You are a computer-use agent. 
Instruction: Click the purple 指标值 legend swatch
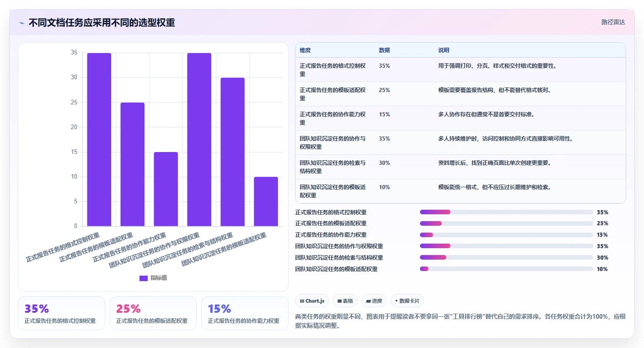pyautogui.click(x=144, y=278)
